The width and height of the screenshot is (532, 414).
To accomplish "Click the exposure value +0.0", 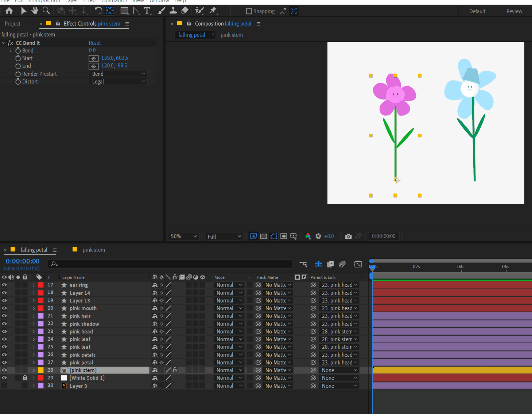I will 329,236.
